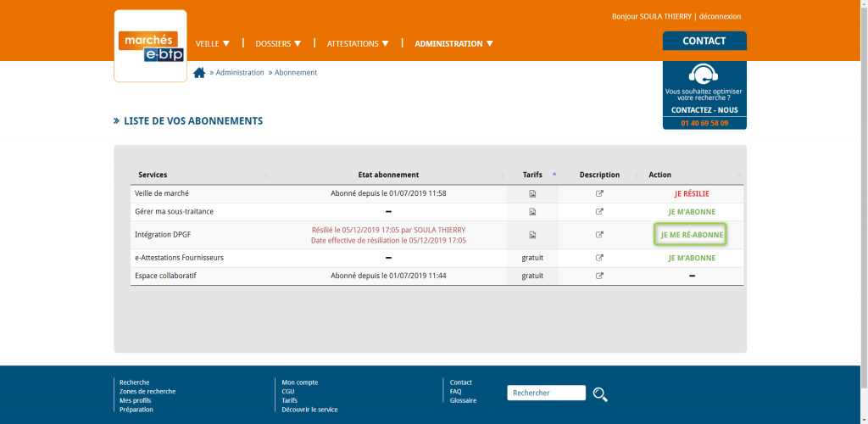Viewport: 868px width, 424px height.
Task: Open footer Préparation link
Action: point(136,410)
